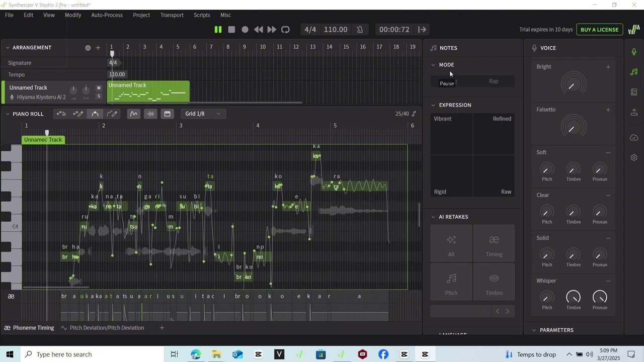Solo the Unnamed Track
The height and width of the screenshot is (362, 644).
pos(99,96)
